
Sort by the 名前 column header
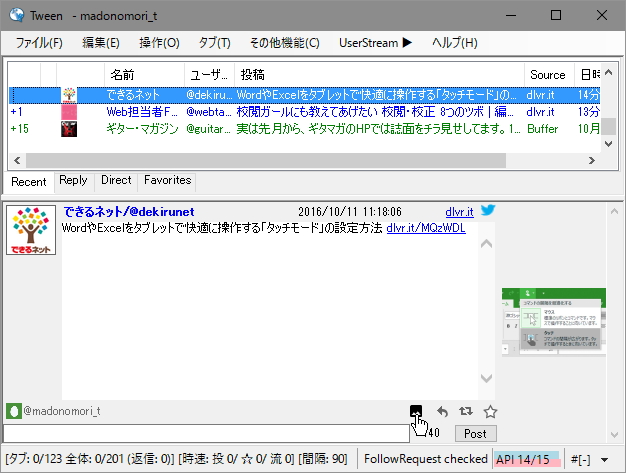144,75
